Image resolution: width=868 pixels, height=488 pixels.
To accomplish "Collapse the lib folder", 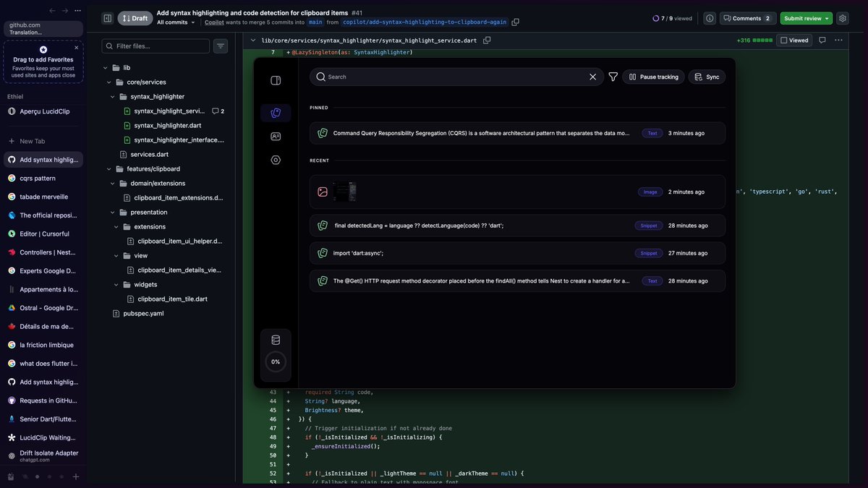I will [106, 67].
